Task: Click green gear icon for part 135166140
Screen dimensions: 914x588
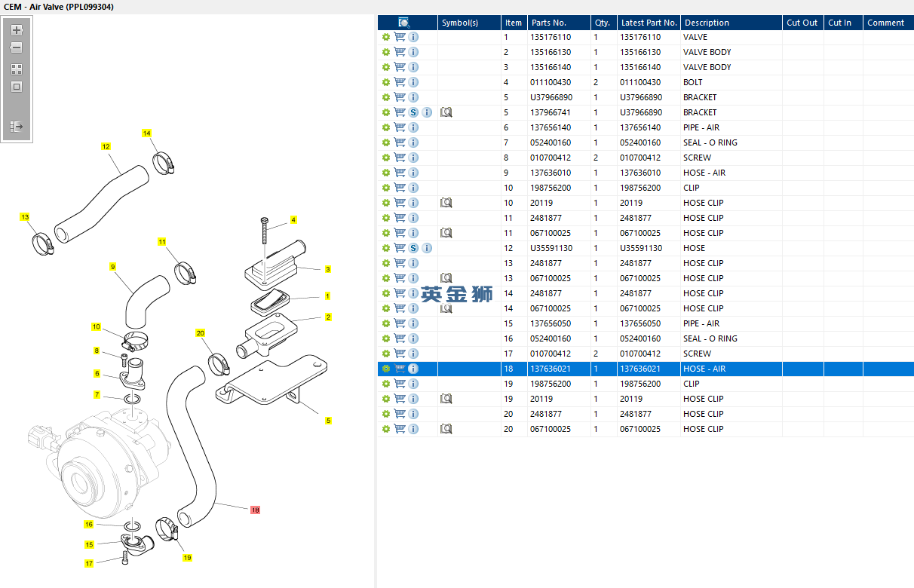Action: [386, 67]
